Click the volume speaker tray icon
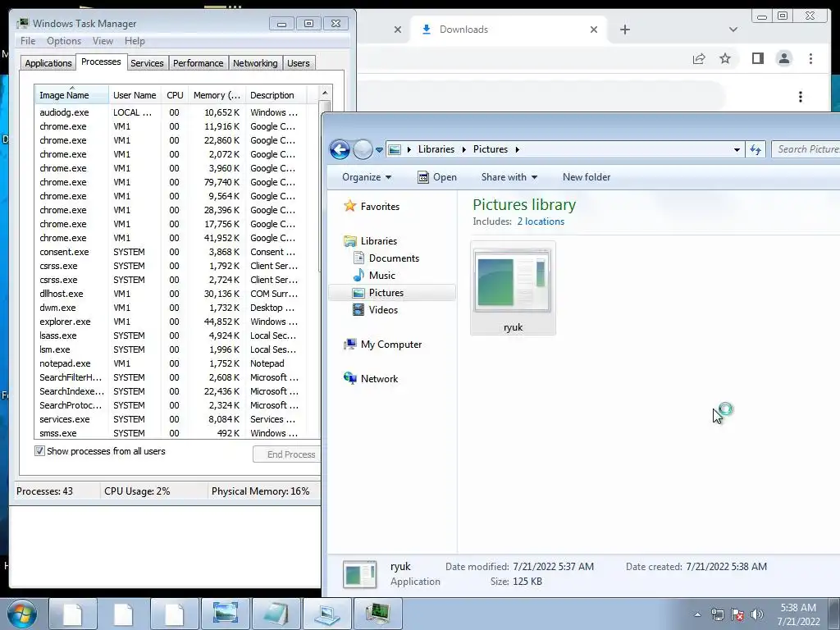Viewport: 840px width, 630px height. (x=756, y=614)
